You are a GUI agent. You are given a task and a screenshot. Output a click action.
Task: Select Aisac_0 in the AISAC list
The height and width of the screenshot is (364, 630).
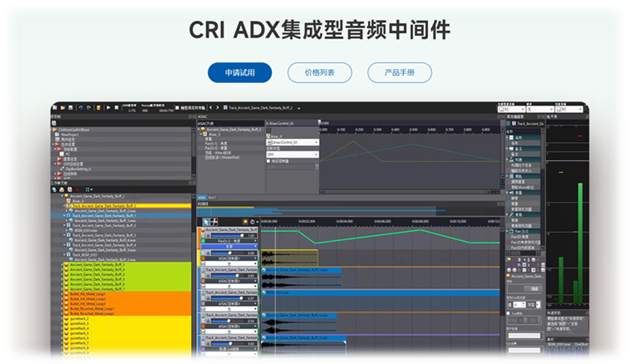click(214, 135)
